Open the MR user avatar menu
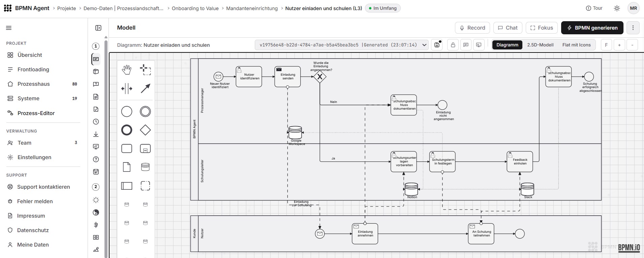The image size is (644, 258). [634, 8]
